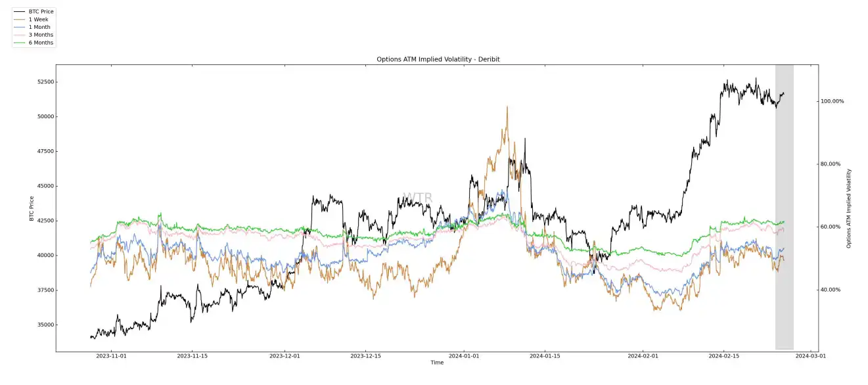The height and width of the screenshot is (385, 868).
Task: Click the chart title "Options ATM Implied Volatility - Deribit"
Action: tap(438, 59)
